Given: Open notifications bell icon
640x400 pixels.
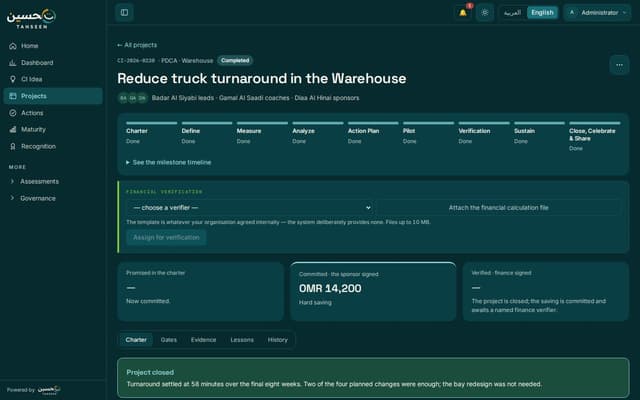Looking at the screenshot, I should [463, 13].
